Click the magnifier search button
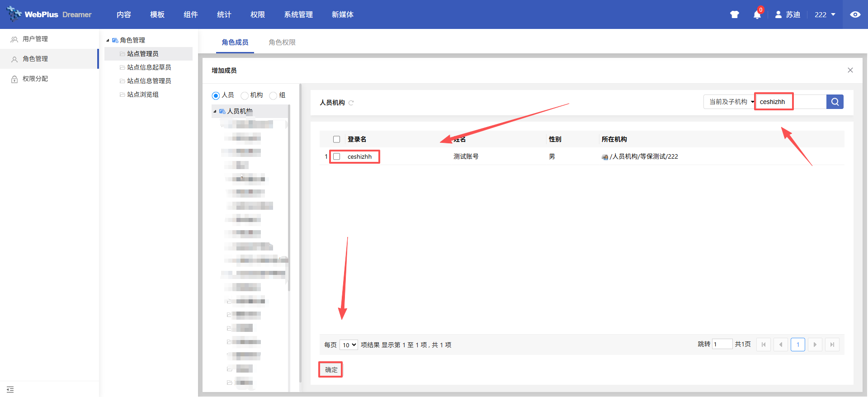The width and height of the screenshot is (868, 397). 835,102
